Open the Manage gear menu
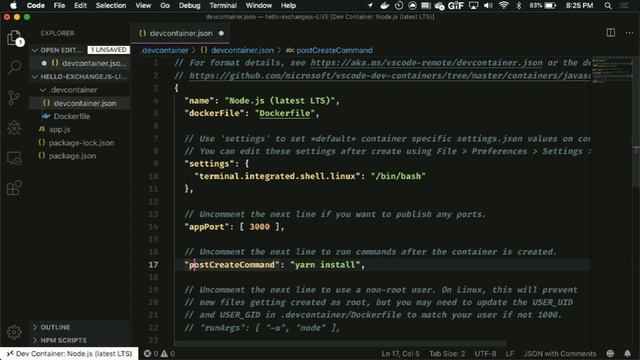Viewport: 640px width, 360px height. pos(14,332)
